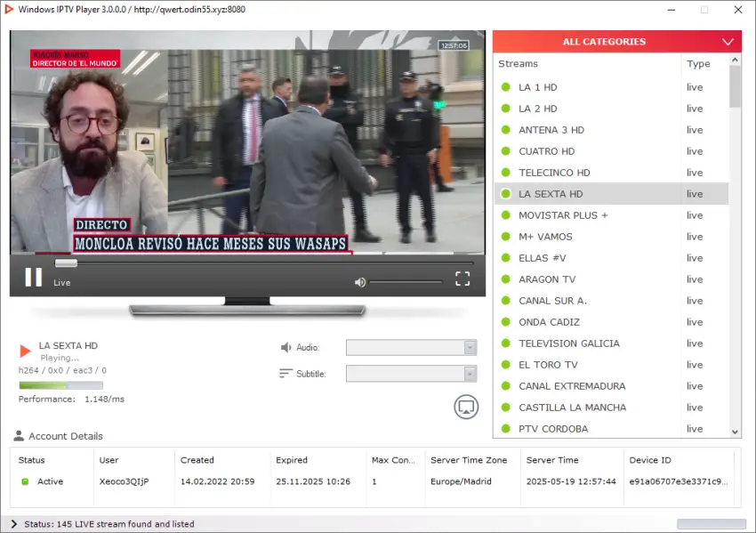Select LA SEXTA HD stream row
Viewport: 756px width, 533px height.
click(x=611, y=194)
